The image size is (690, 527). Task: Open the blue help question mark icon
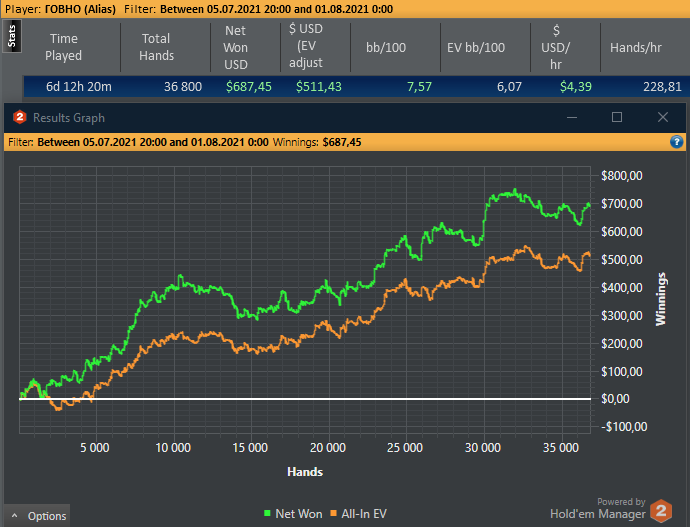(676, 142)
